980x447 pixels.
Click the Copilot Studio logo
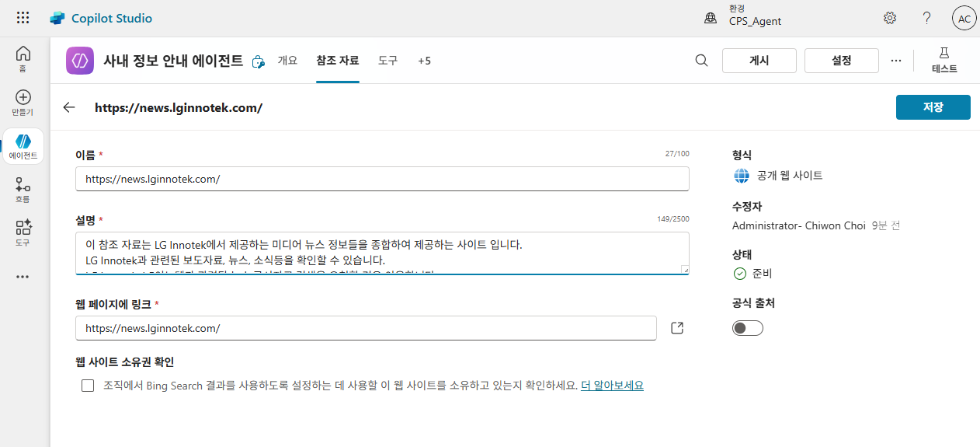(57, 18)
